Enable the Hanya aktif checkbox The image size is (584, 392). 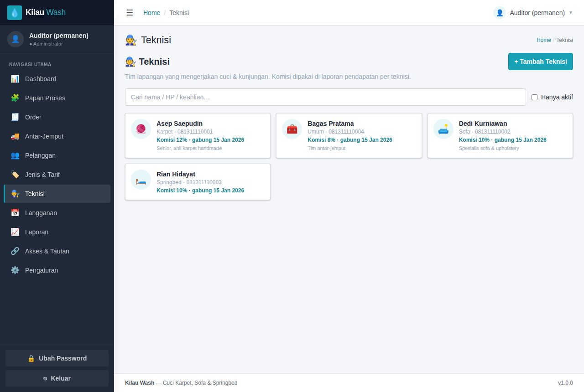[535, 97]
